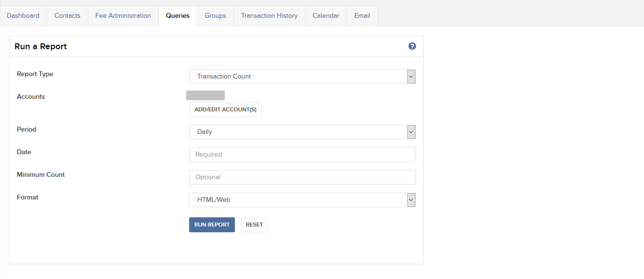
Task: Select the grayed-out account entry
Action: click(x=206, y=95)
